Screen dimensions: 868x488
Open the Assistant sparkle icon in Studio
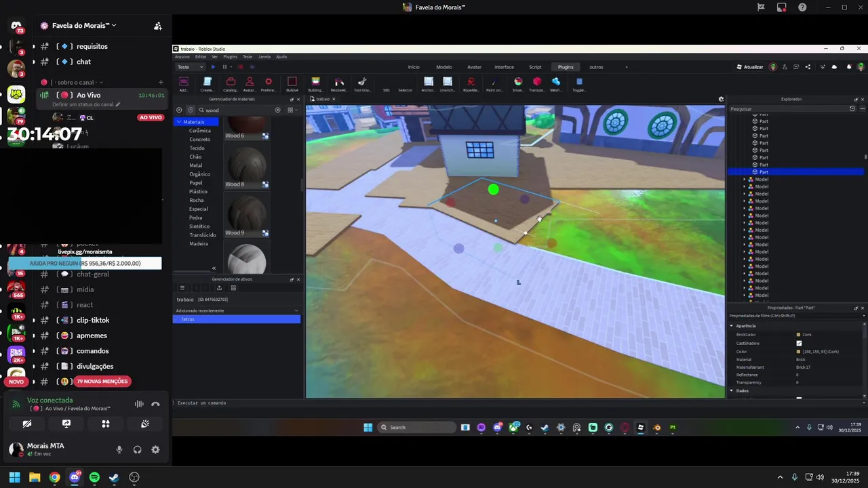pyautogui.click(x=821, y=67)
